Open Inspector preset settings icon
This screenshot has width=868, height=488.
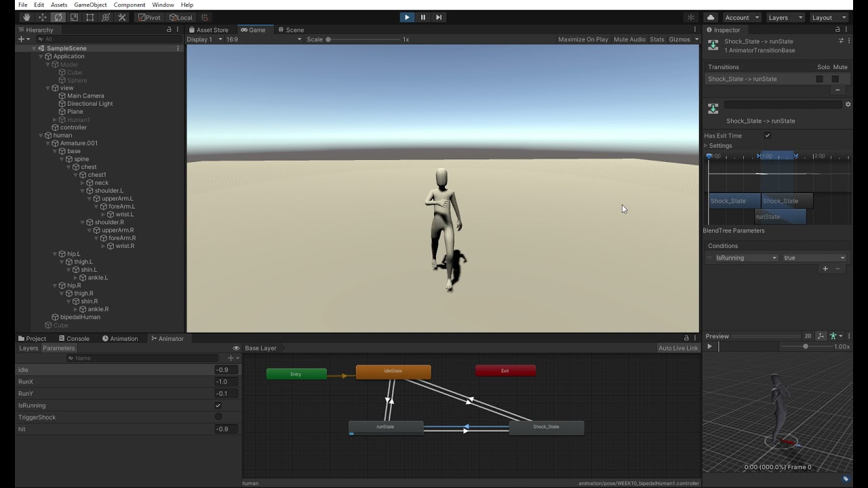[841, 41]
